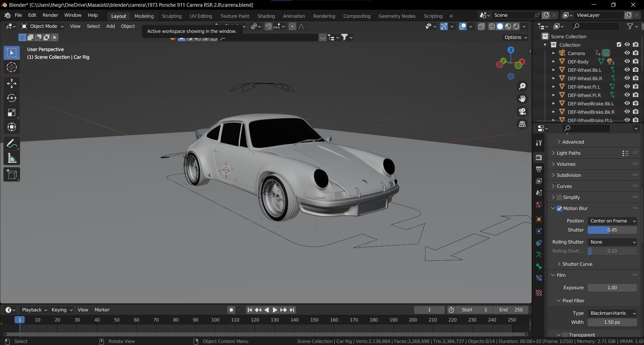
Task: Open the View Layer properties tab
Action: 539,181
